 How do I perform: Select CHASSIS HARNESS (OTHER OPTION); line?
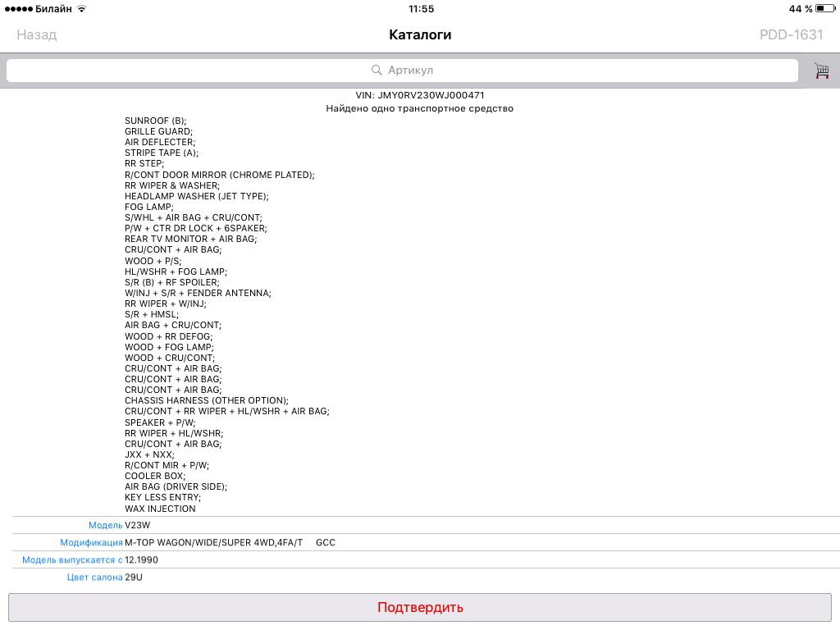(207, 401)
